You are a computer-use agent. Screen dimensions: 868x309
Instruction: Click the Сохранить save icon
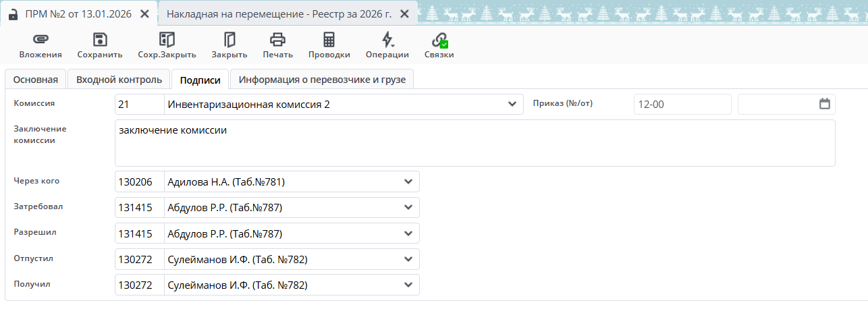coord(100,40)
